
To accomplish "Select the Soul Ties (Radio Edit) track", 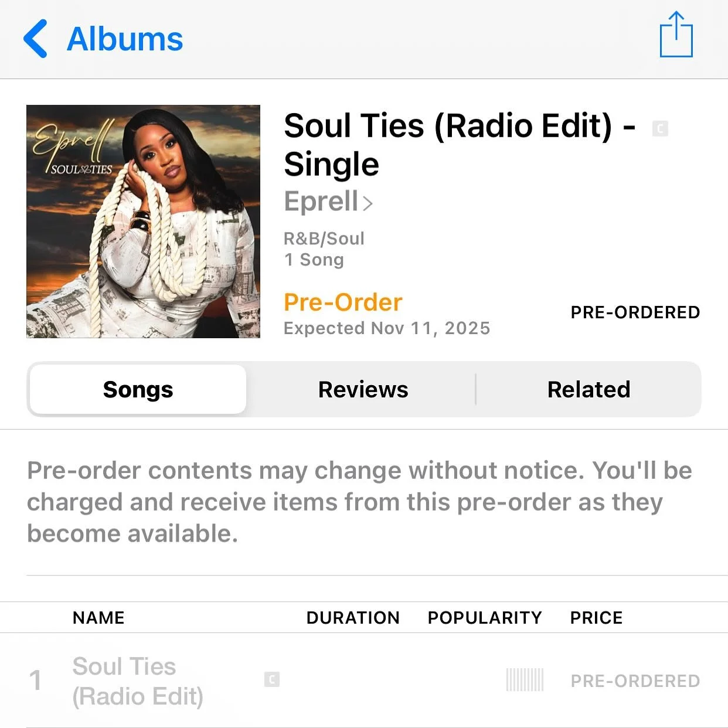I will pos(364,681).
